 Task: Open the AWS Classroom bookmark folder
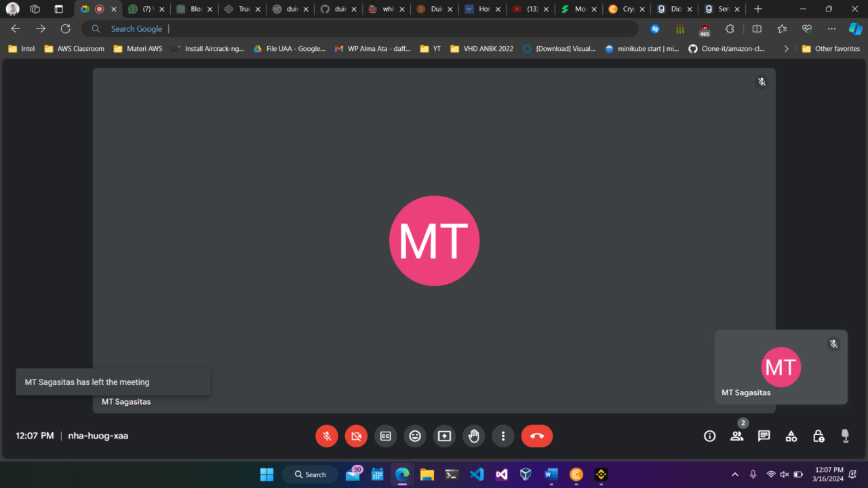(75, 49)
